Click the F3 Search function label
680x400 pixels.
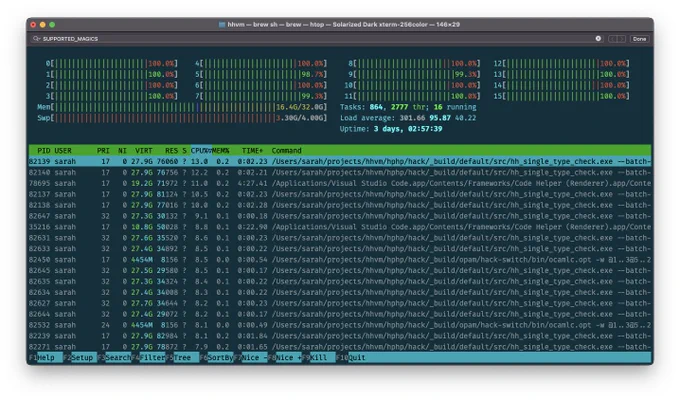click(x=114, y=357)
